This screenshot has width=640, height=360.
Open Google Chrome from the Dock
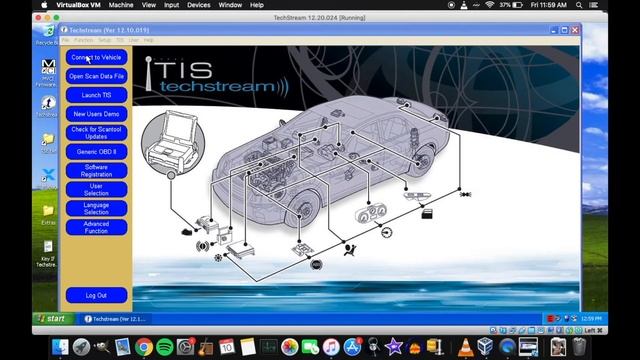click(x=144, y=347)
